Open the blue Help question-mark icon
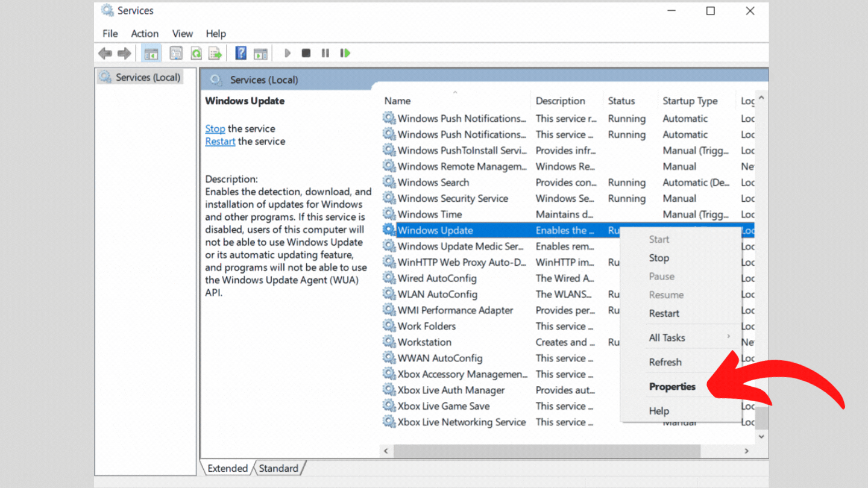868x488 pixels. pyautogui.click(x=241, y=53)
